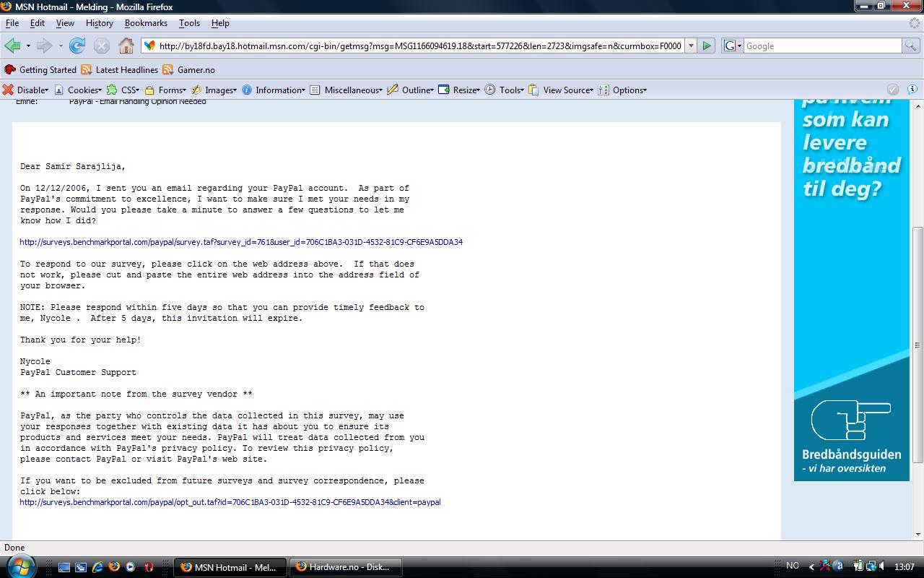Image resolution: width=924 pixels, height=578 pixels.
Task: Click the NO language indicator
Action: click(793, 566)
